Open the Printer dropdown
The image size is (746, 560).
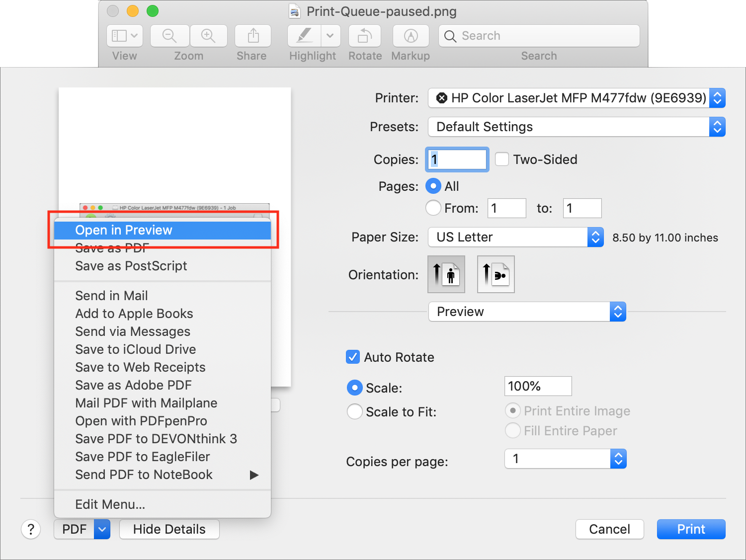577,98
